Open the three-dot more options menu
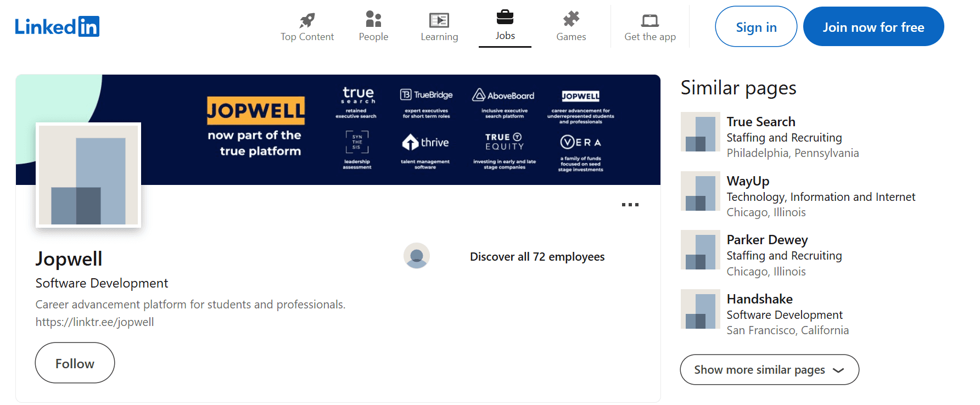980x405 pixels. [x=630, y=205]
